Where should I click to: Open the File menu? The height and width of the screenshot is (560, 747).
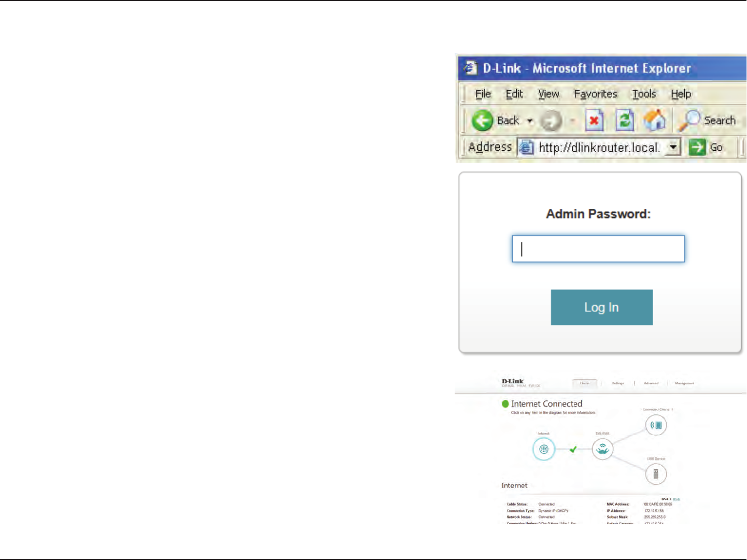pyautogui.click(x=483, y=94)
